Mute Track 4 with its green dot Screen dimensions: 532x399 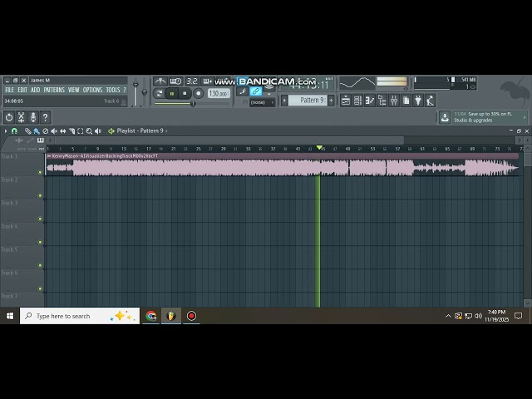coord(40,242)
